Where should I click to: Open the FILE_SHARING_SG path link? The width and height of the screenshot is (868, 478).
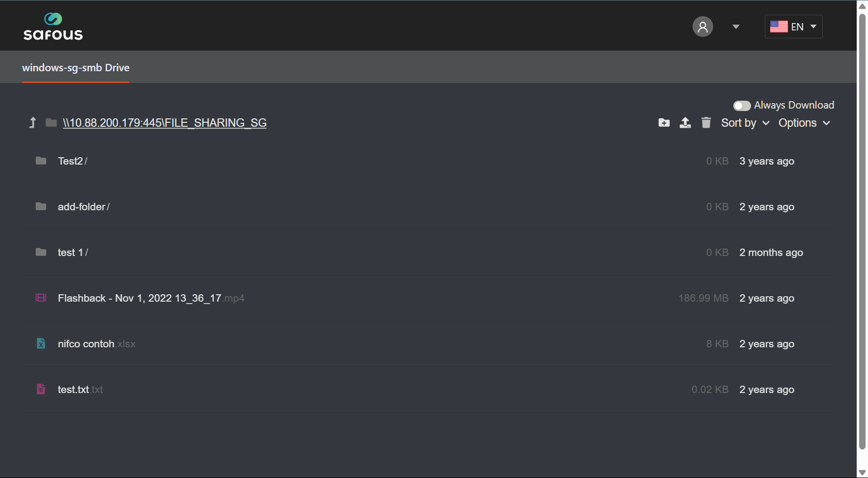point(165,123)
